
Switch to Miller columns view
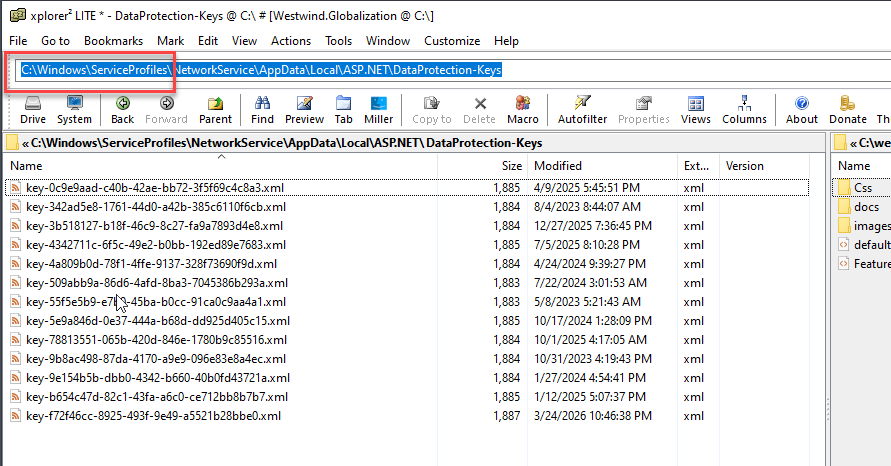(x=378, y=110)
